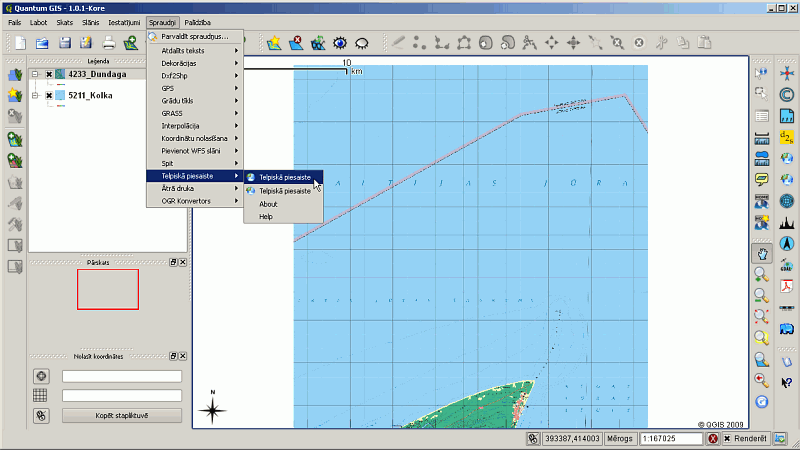Choose About in the submenu
Screen dimensions: 800x450
point(283,204)
